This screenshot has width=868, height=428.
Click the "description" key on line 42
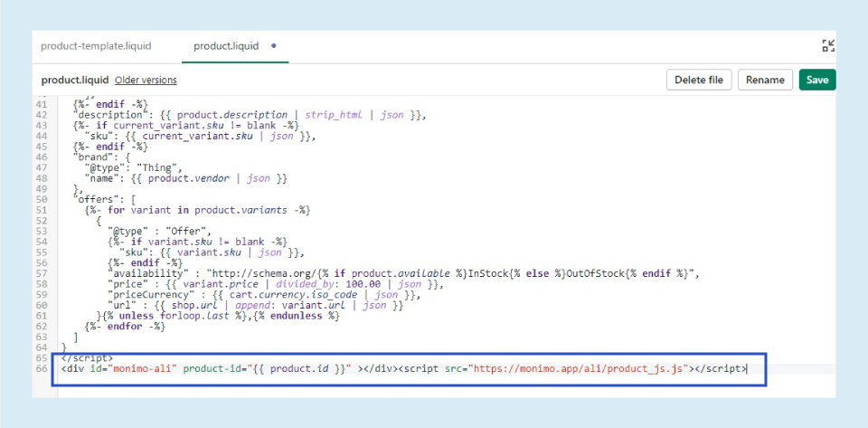tap(109, 115)
